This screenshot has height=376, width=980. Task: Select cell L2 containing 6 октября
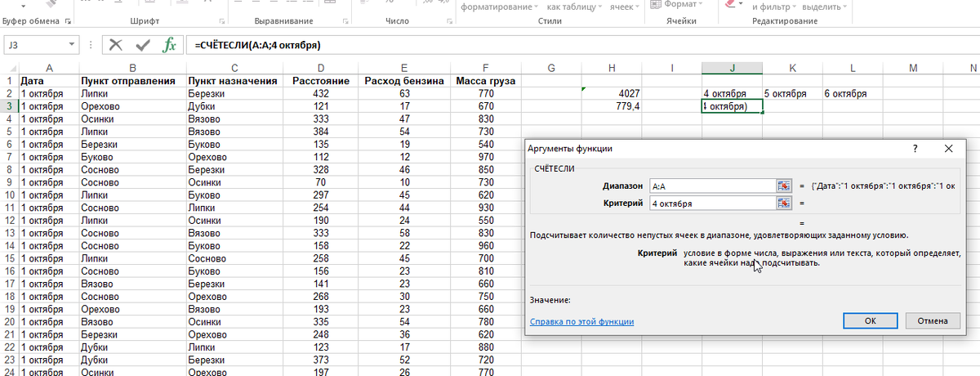point(852,93)
